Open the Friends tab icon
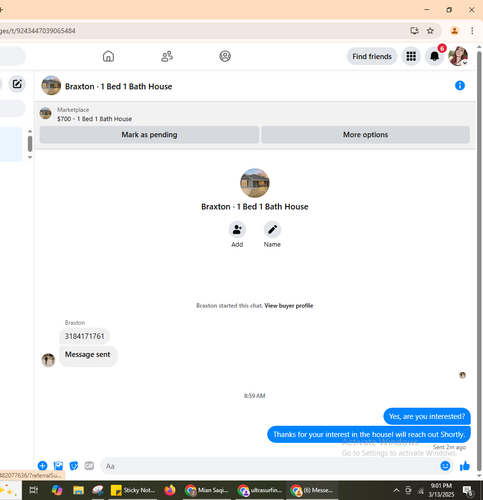This screenshot has height=500, width=483. pos(167,56)
